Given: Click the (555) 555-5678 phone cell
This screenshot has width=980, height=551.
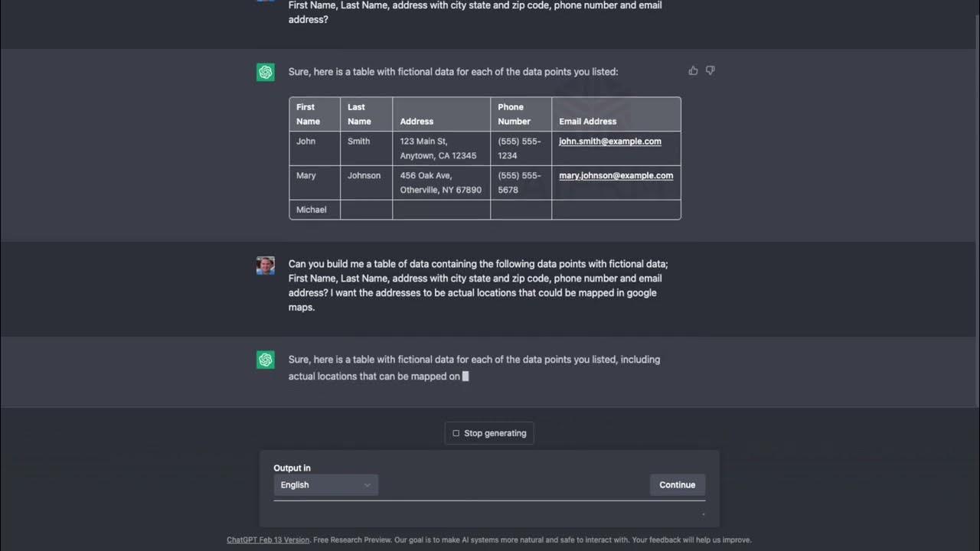Looking at the screenshot, I should click(520, 182).
